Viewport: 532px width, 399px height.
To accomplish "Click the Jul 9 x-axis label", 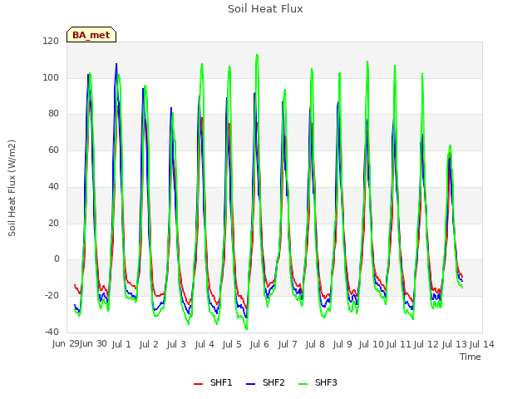I will point(342,344).
